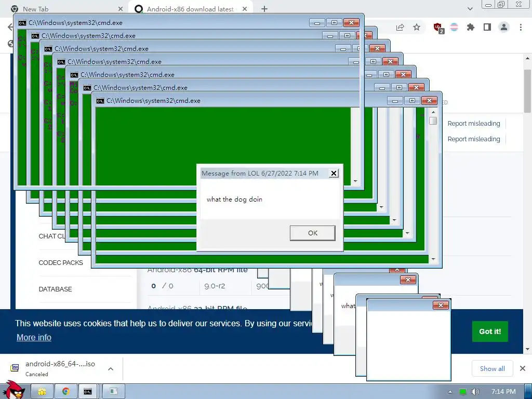Click the front cmd scrollbar thumb
Viewport: 532px width, 399px height.
[x=433, y=121]
